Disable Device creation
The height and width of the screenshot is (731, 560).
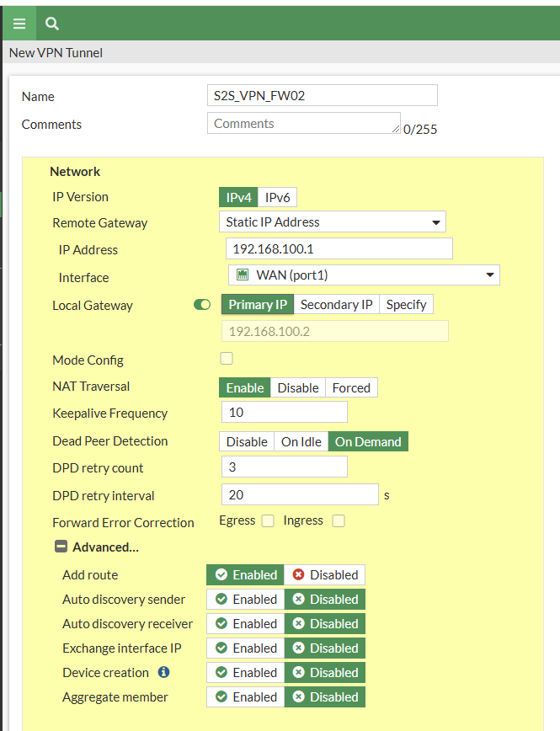pyautogui.click(x=325, y=673)
